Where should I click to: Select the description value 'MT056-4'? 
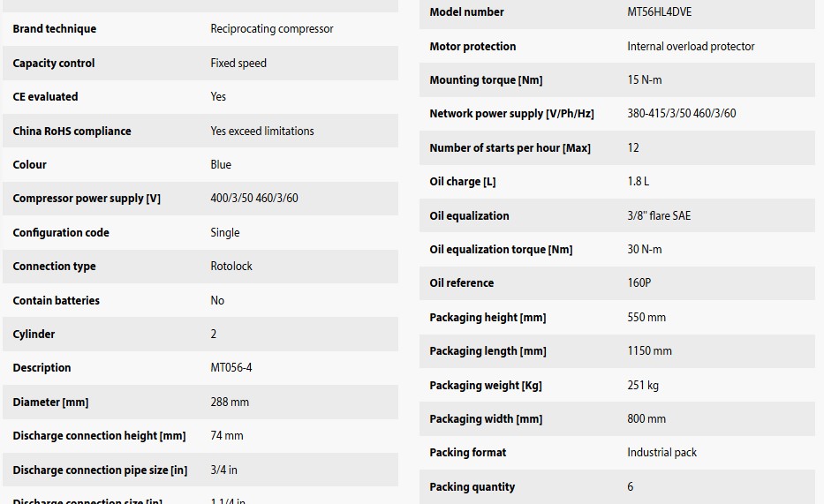pos(231,368)
